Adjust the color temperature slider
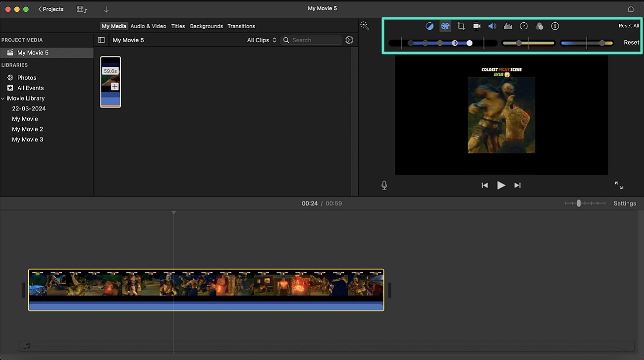644x360 pixels. pyautogui.click(x=587, y=43)
